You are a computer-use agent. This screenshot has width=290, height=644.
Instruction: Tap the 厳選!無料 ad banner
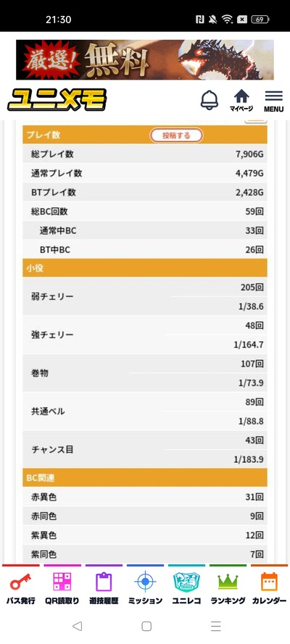point(145,59)
